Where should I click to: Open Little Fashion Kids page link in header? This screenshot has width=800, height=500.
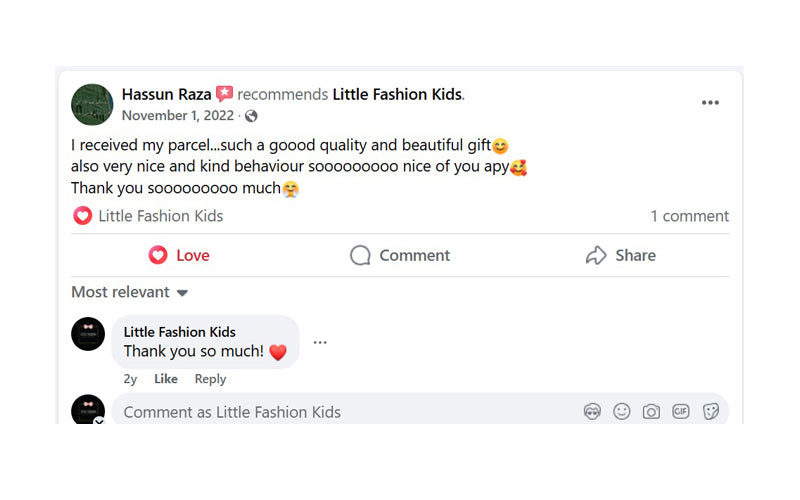(397, 94)
